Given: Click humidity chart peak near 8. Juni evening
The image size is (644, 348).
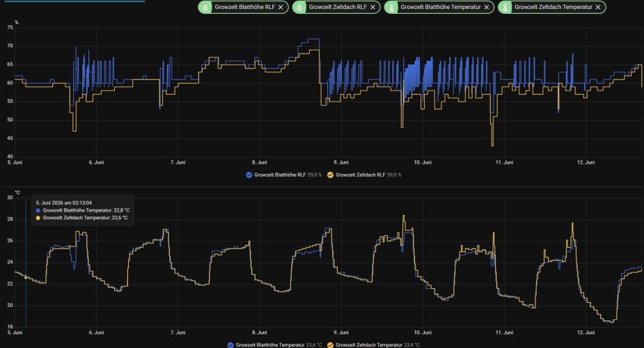Looking at the screenshot, I should pyautogui.click(x=314, y=39).
